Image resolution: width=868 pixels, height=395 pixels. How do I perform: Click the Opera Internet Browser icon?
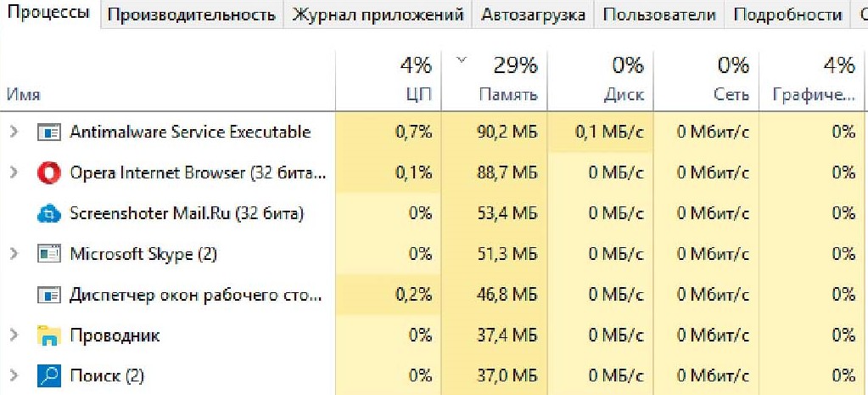pos(50,173)
